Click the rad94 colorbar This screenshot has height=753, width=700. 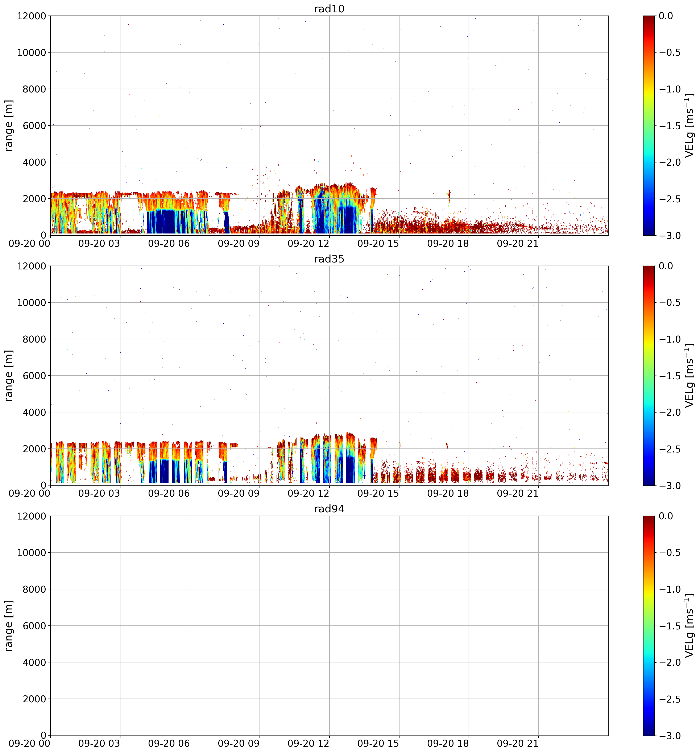click(649, 625)
